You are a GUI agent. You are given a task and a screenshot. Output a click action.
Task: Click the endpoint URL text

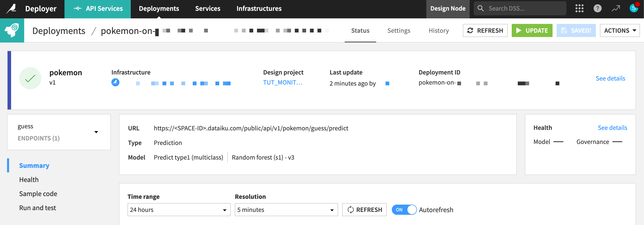pos(251,128)
